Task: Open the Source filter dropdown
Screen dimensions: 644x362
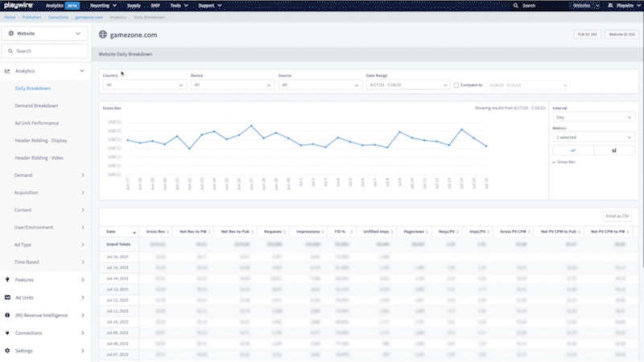Action: 320,84
